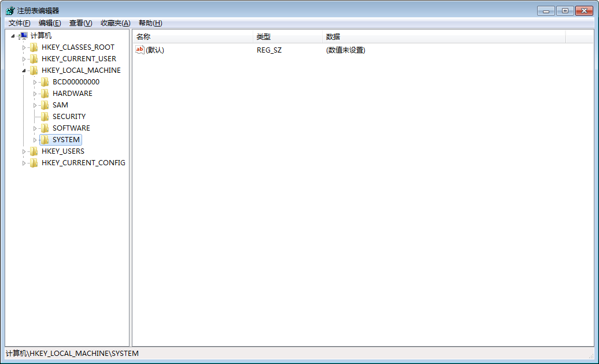Open the 帮助(H) menu
This screenshot has width=599, height=364.
click(x=150, y=23)
